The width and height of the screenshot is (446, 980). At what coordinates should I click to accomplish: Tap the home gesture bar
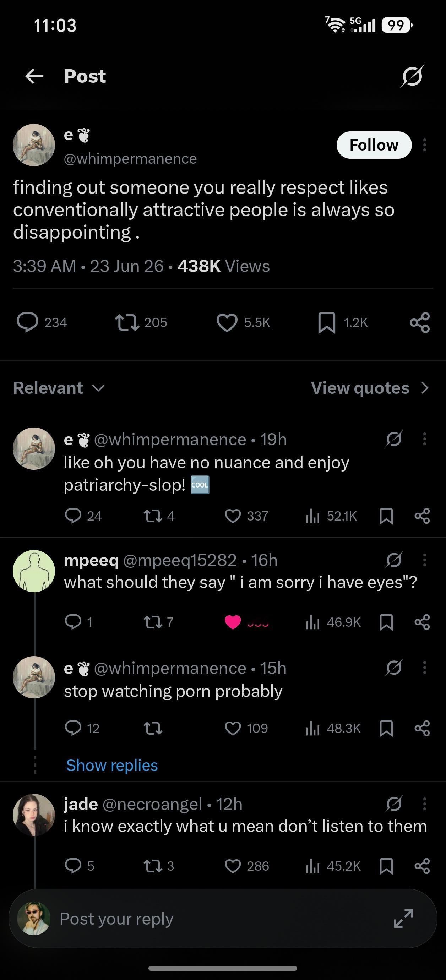coord(223,968)
